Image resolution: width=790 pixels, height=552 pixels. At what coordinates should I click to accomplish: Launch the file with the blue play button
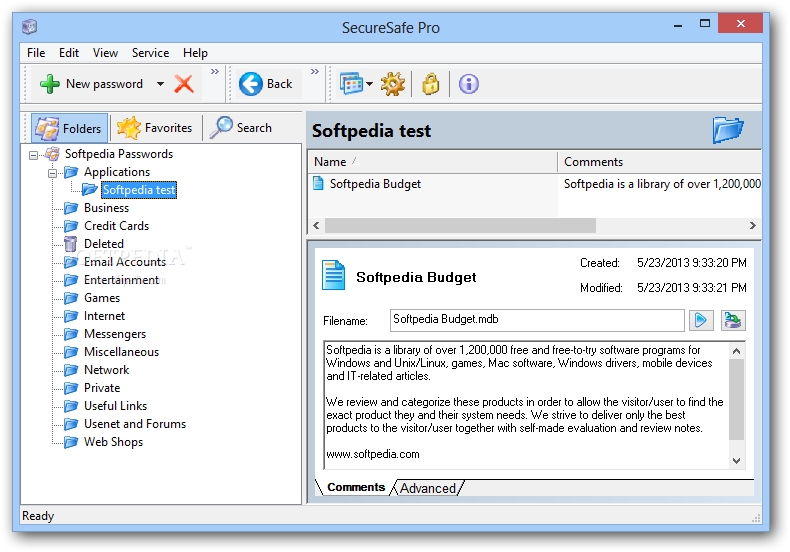pyautogui.click(x=701, y=320)
